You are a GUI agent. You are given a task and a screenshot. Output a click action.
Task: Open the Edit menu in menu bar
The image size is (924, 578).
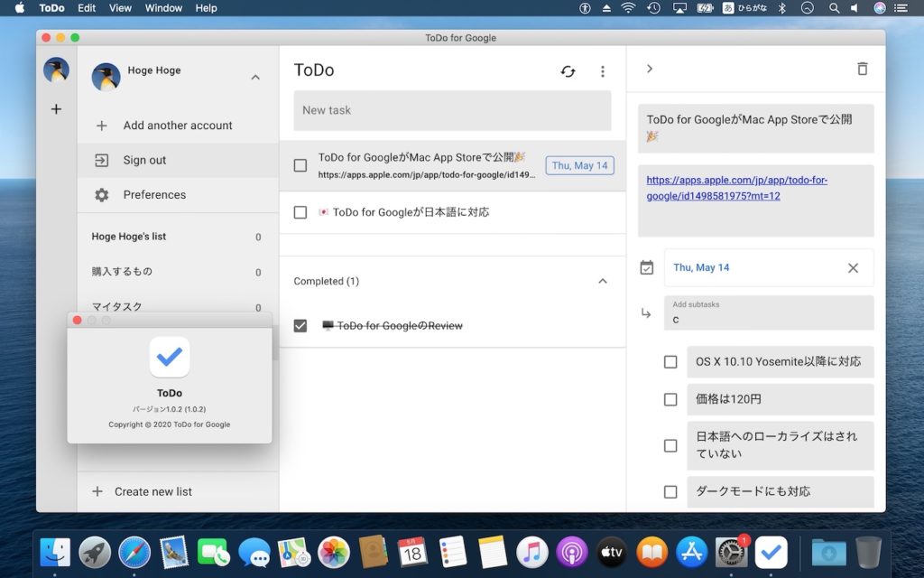coord(87,8)
